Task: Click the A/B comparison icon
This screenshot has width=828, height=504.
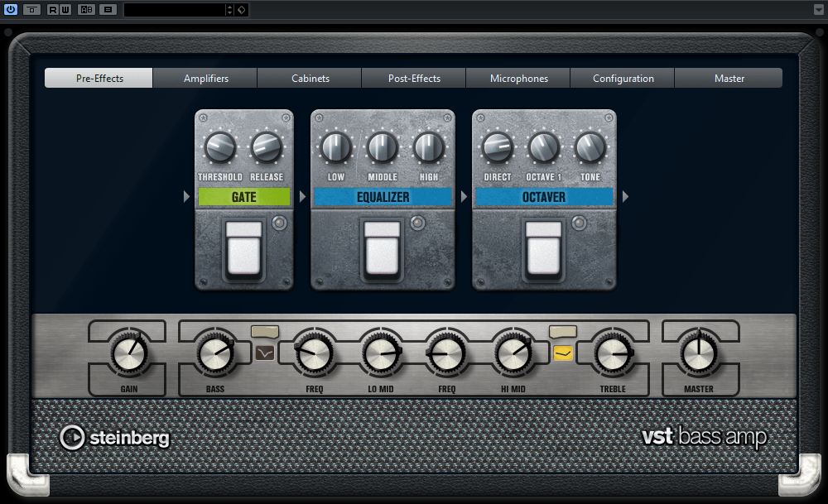Action: click(x=86, y=10)
